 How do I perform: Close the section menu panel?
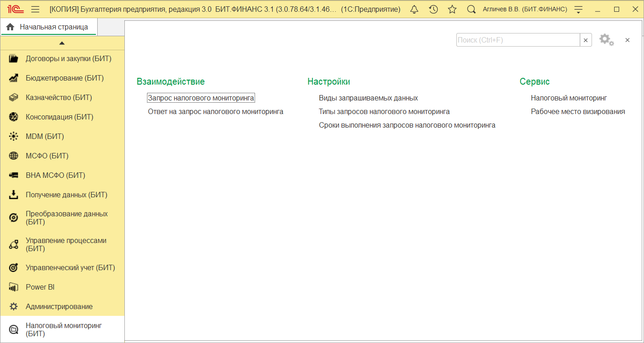pos(627,40)
